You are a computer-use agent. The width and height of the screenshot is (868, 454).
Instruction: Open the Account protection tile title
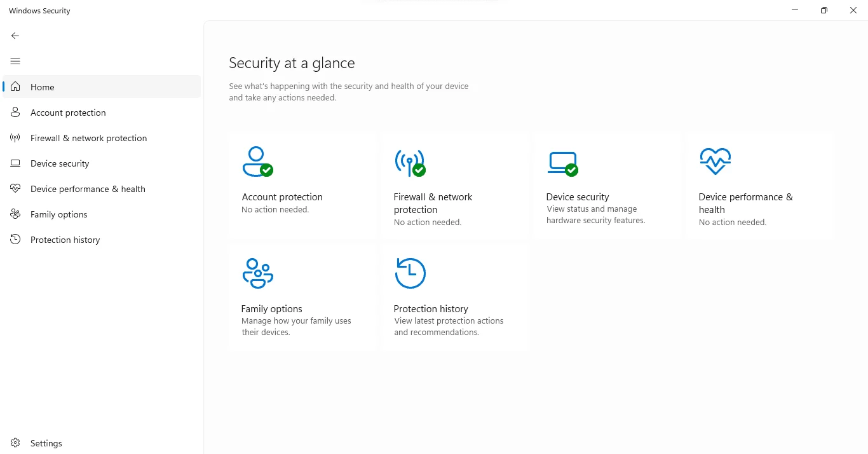tap(282, 197)
